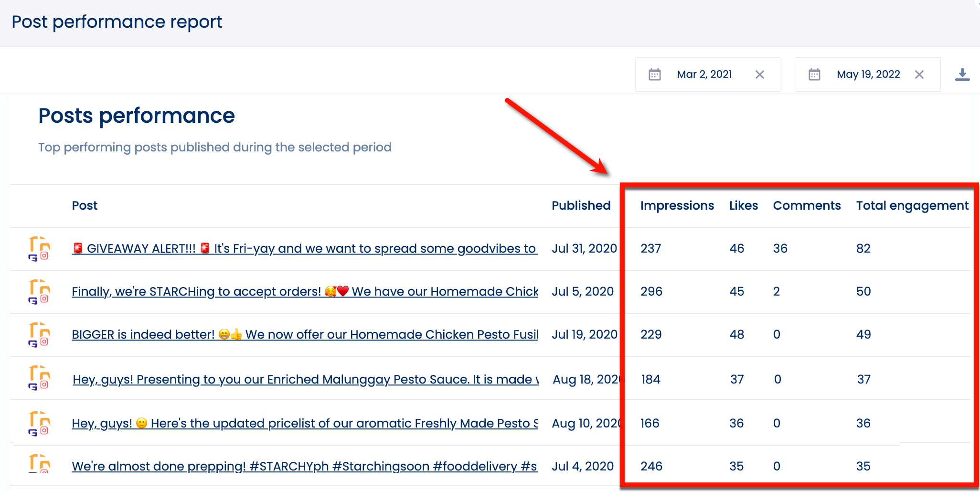Screen dimensions: 980x492
Task: Click the Google icon beside the STARCHing post
Action: pyautogui.click(x=33, y=300)
